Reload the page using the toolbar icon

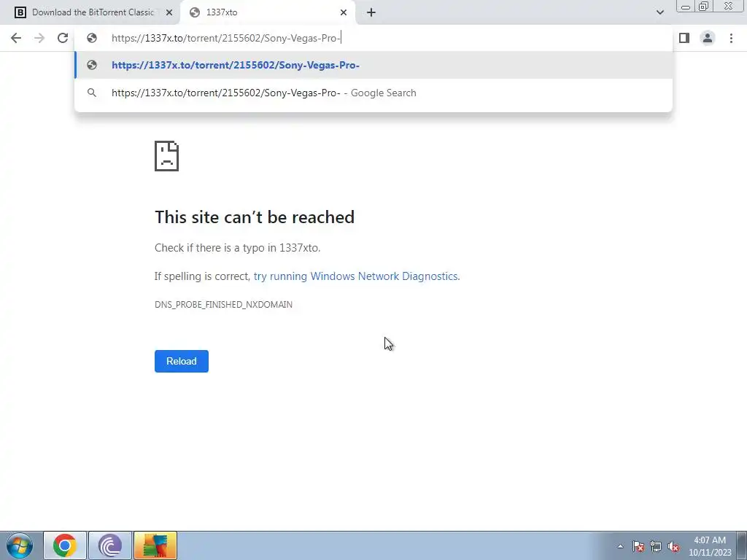click(x=63, y=38)
